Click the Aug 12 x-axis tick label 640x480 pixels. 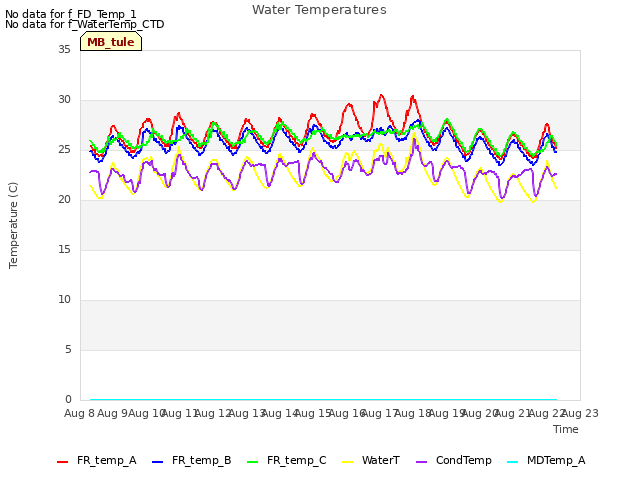click(213, 413)
